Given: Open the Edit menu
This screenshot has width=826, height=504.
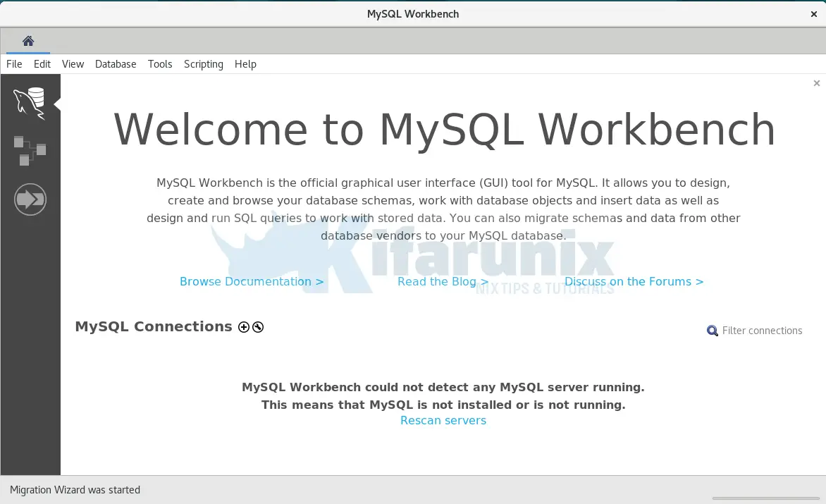Looking at the screenshot, I should pyautogui.click(x=42, y=64).
